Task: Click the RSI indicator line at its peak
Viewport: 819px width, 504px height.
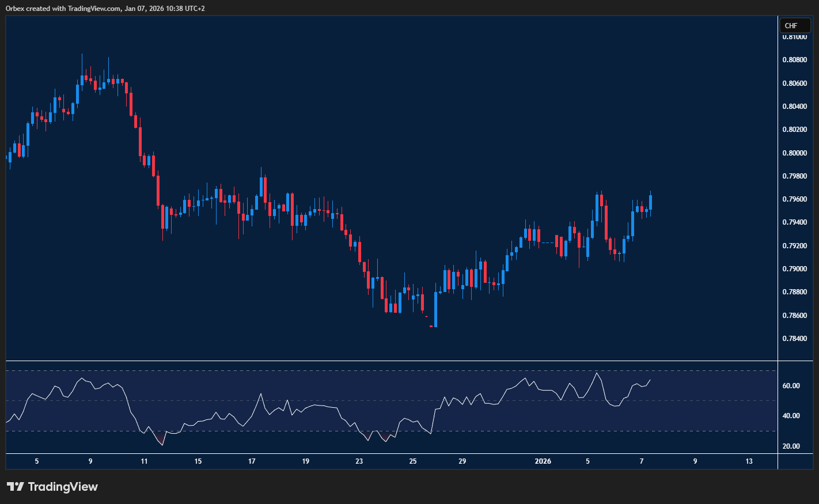Action: (597, 373)
